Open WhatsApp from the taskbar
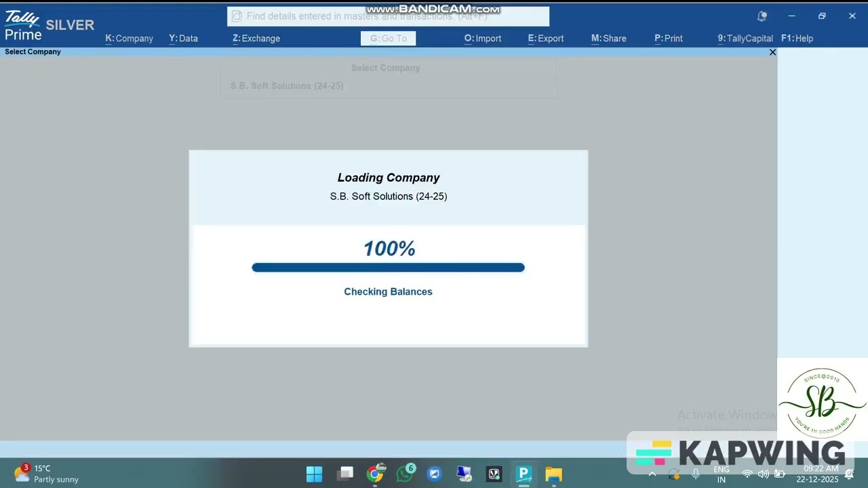Screen dimensions: 868x488 (x=406, y=474)
